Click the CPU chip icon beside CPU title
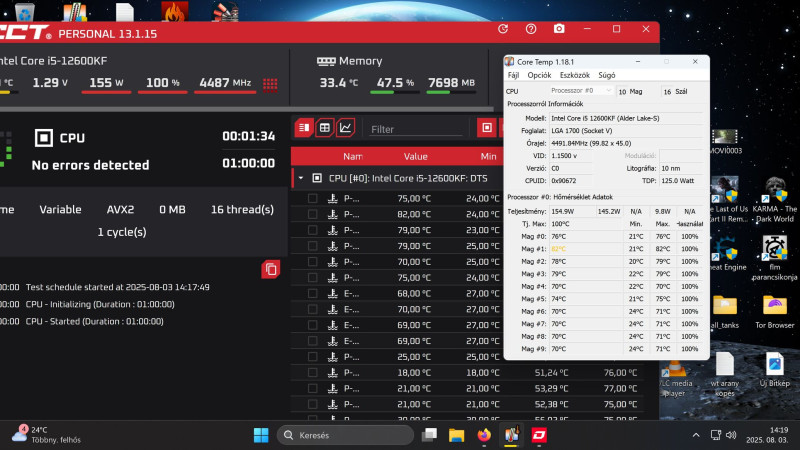 point(43,138)
